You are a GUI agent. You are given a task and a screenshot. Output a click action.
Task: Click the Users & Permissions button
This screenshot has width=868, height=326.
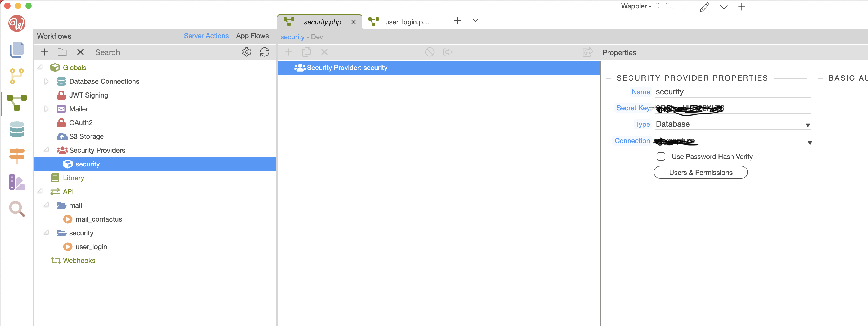click(700, 173)
